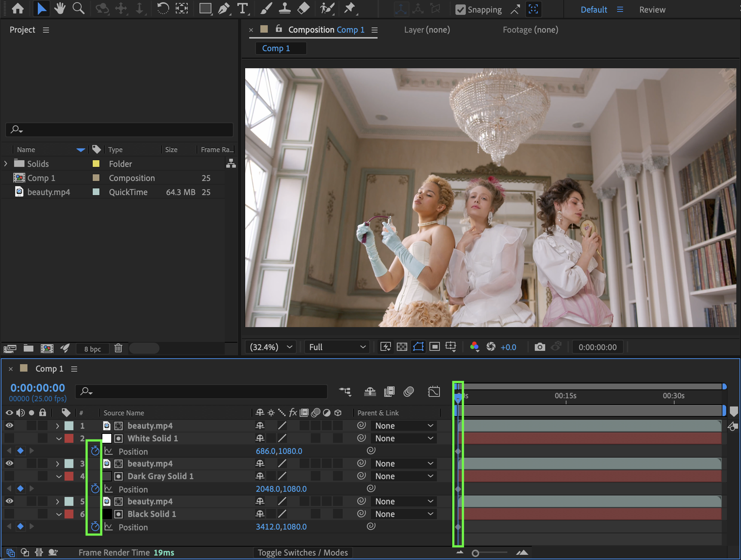The width and height of the screenshot is (741, 560).
Task: Select the Clone Stamp tool
Action: click(284, 9)
